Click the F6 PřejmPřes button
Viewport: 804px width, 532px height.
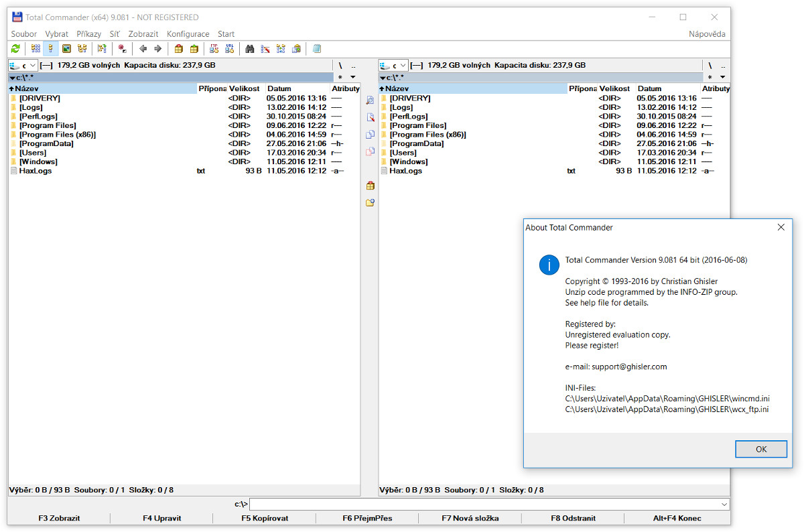coord(367,518)
